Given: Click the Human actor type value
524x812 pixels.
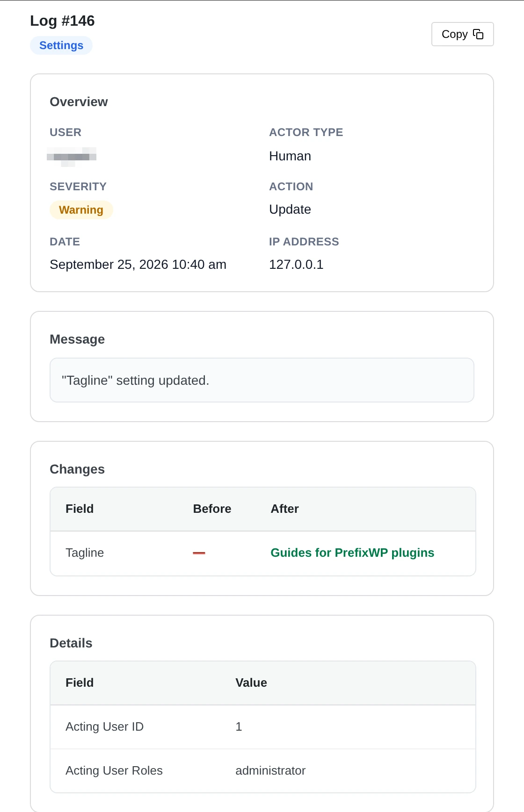Looking at the screenshot, I should [290, 156].
